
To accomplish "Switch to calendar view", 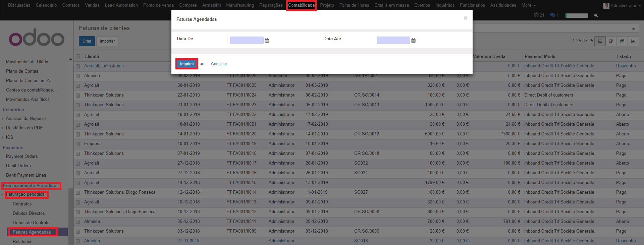I will 622,41.
